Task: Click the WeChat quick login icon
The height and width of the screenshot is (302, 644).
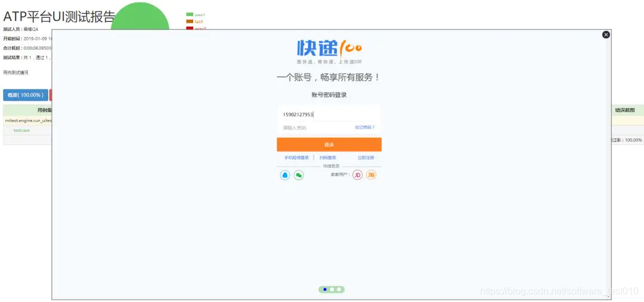Action: 299,175
